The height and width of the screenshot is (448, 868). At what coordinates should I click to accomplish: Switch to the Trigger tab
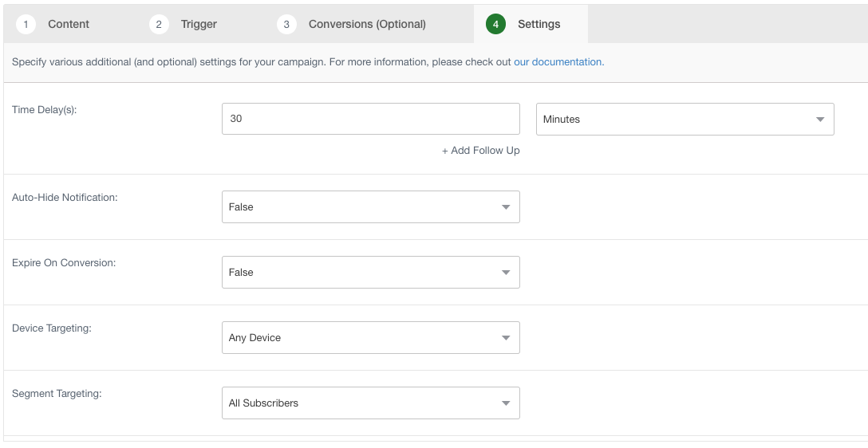tap(199, 24)
